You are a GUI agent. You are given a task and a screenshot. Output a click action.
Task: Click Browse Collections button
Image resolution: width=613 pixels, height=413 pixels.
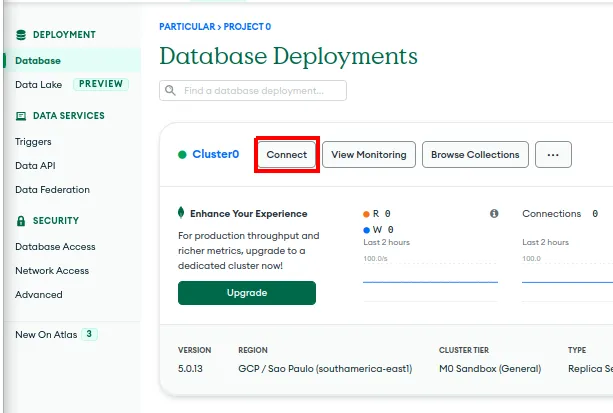tap(475, 154)
